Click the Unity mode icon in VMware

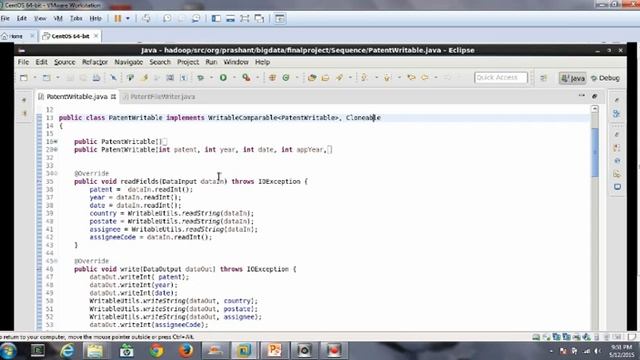pyautogui.click(x=259, y=18)
